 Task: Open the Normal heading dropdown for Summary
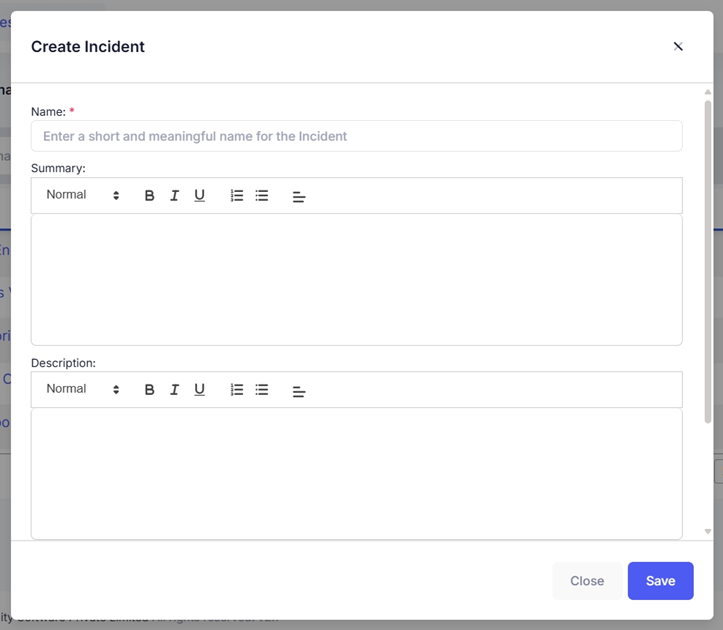coord(83,195)
